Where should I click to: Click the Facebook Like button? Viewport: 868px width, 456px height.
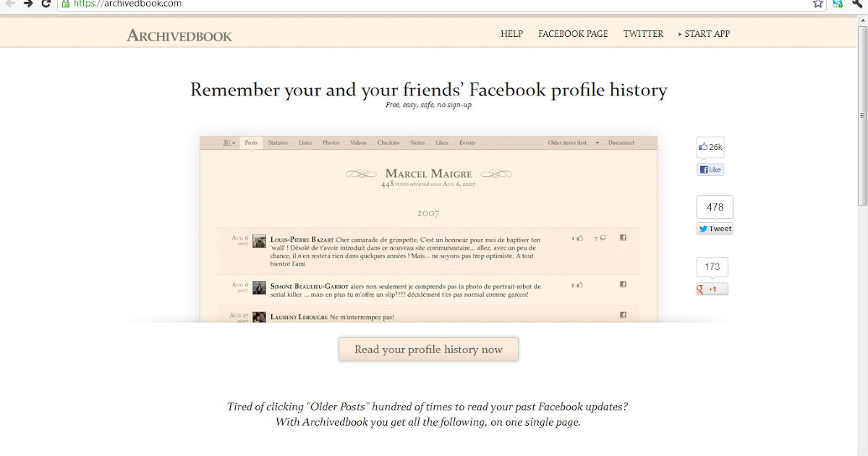click(x=710, y=169)
